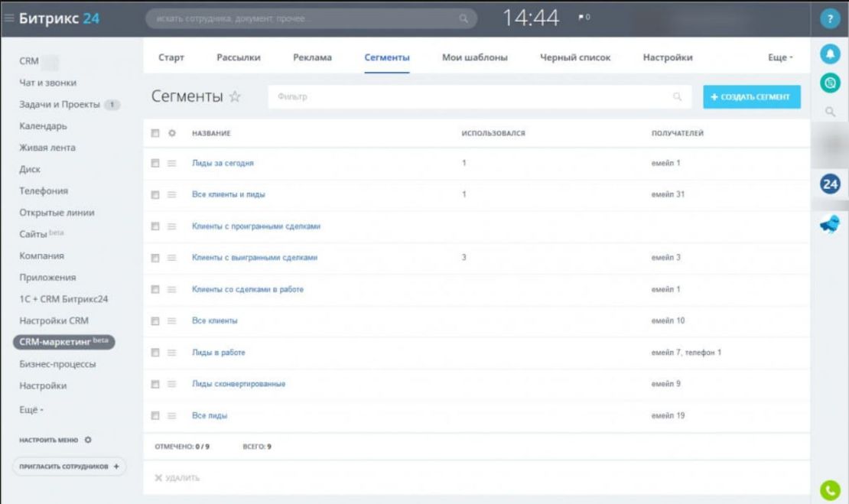This screenshot has width=849, height=504.
Task: Tick the checkbox for Лиды в работе
Action: [155, 353]
